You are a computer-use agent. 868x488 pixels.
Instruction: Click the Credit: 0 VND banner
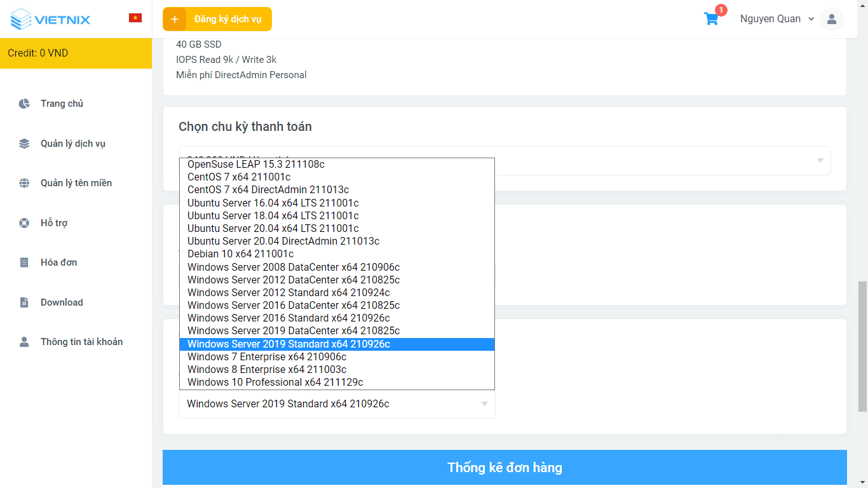point(76,53)
